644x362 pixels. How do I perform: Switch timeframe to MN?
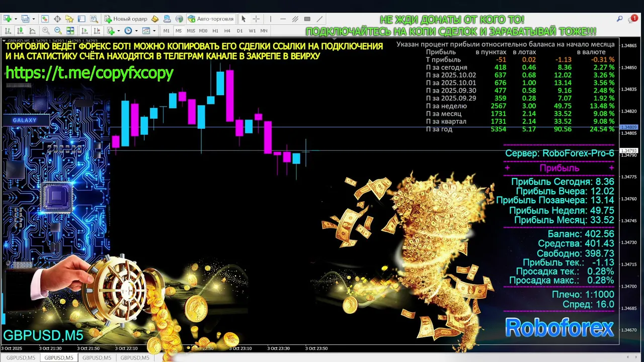tap(264, 31)
